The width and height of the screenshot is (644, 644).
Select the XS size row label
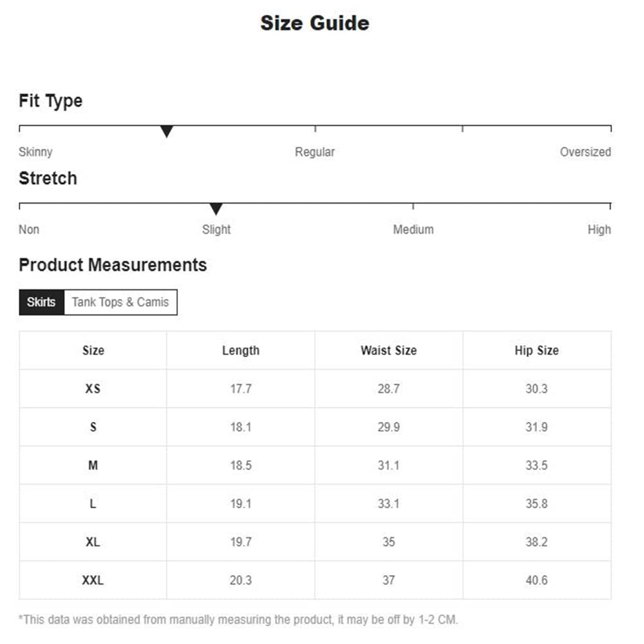(93, 389)
